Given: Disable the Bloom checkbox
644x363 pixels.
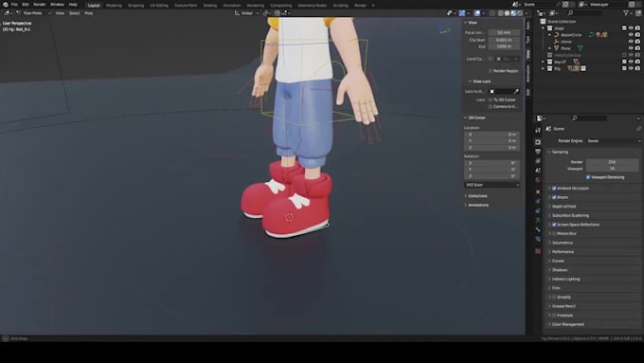Looking at the screenshot, I should click(x=554, y=197).
